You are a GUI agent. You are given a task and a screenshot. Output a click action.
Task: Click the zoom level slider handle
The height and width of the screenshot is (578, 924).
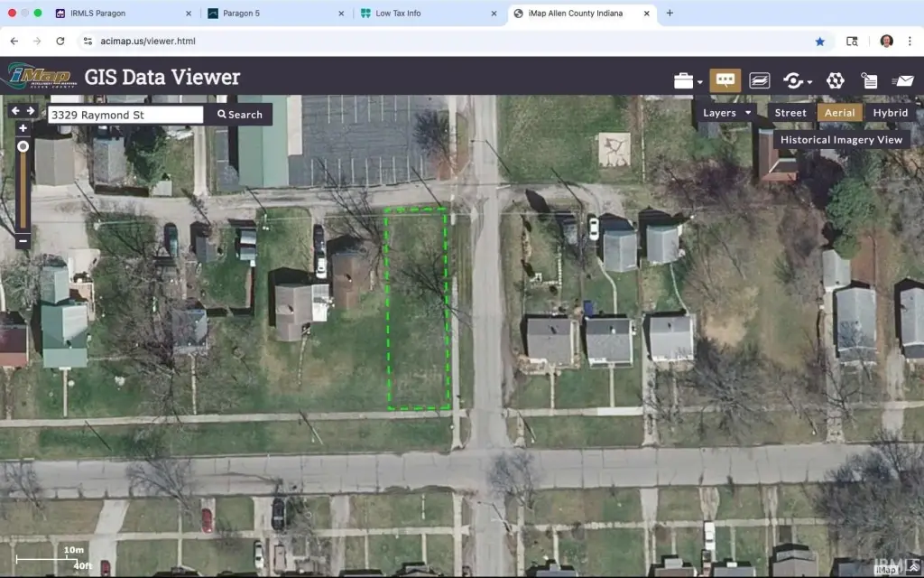coord(23,146)
